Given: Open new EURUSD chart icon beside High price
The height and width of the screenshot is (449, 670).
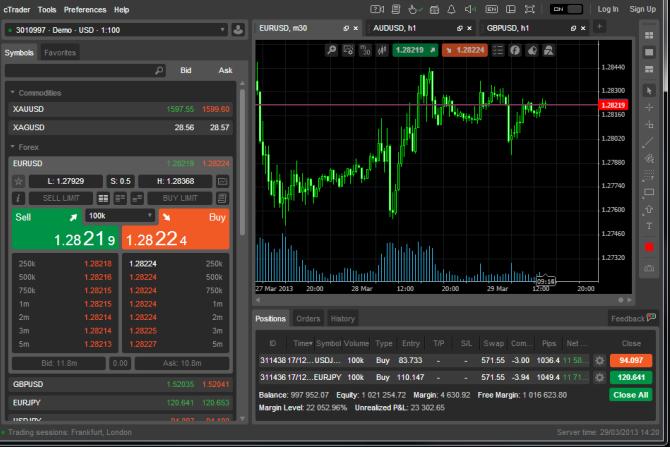Looking at the screenshot, I should 222,181.
